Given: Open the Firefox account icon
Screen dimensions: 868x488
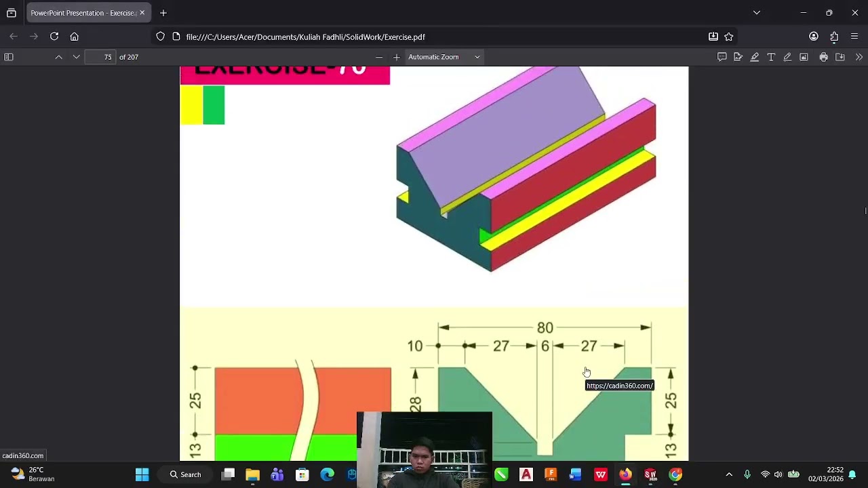Looking at the screenshot, I should (x=814, y=37).
